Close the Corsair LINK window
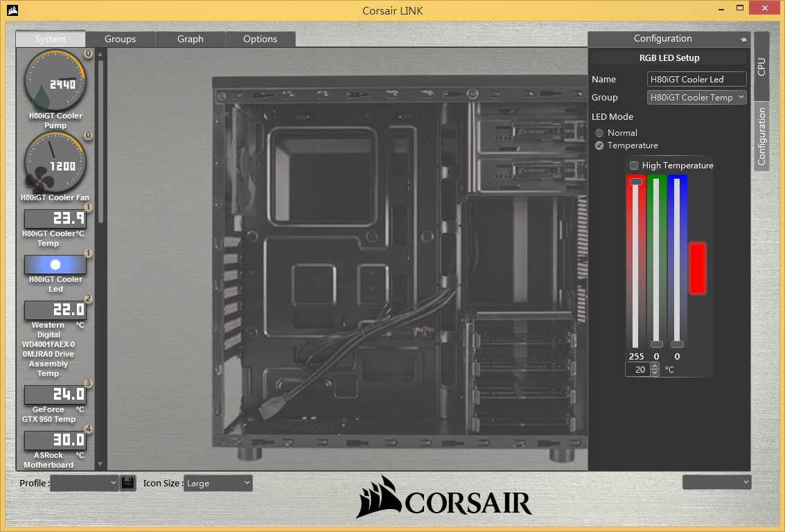Viewport: 785px width, 532px height. [765, 8]
